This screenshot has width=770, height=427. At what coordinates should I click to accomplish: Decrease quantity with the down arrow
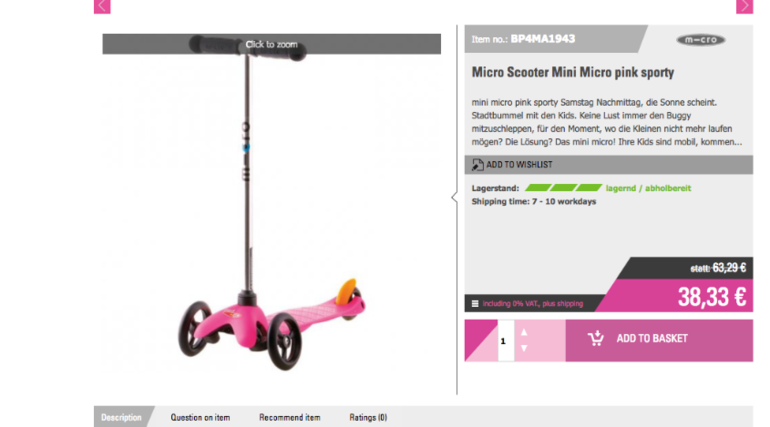tap(524, 348)
